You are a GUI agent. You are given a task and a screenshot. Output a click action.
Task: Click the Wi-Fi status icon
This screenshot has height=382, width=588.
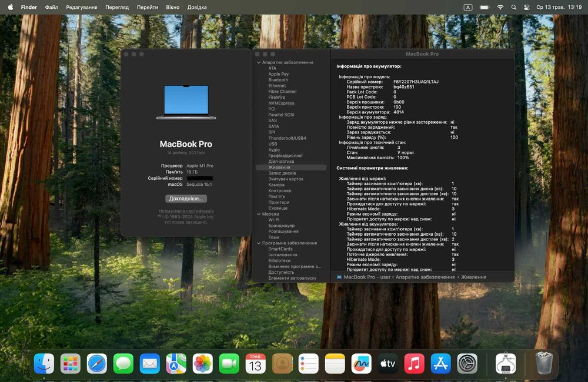[x=500, y=7]
